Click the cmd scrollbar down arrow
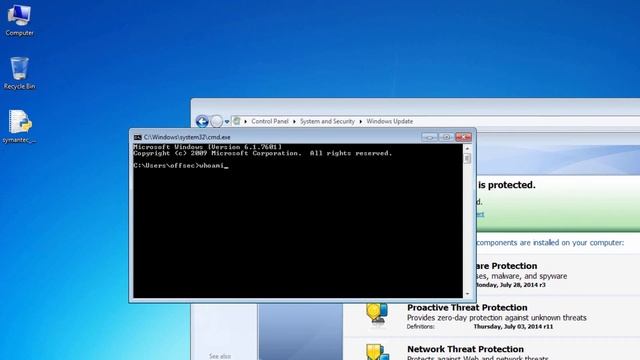The width and height of the screenshot is (640, 360). [467, 294]
